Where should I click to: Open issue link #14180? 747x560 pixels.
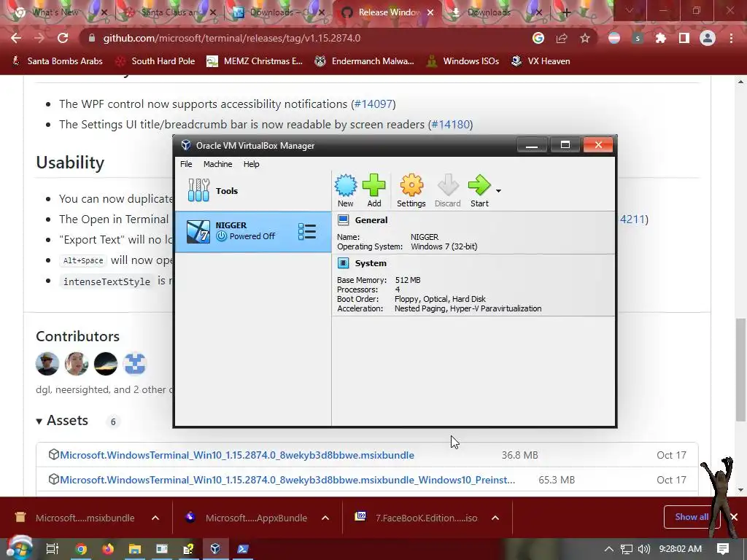click(x=451, y=124)
